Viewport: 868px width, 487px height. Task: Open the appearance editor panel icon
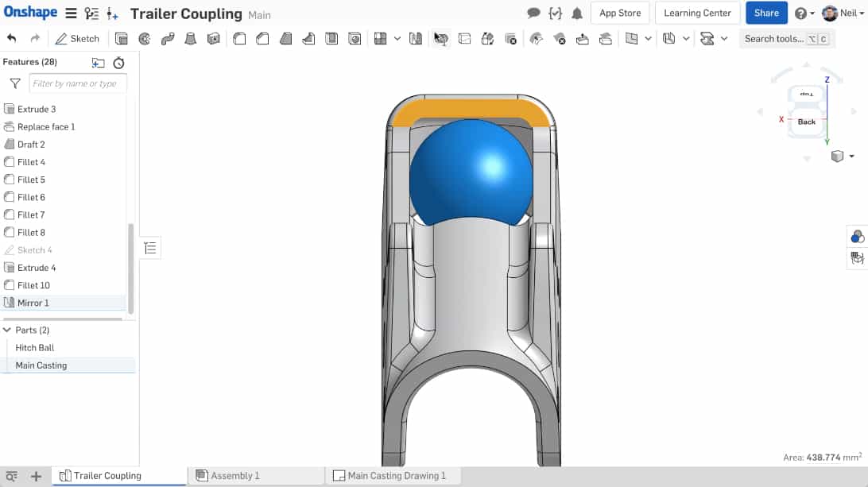857,237
